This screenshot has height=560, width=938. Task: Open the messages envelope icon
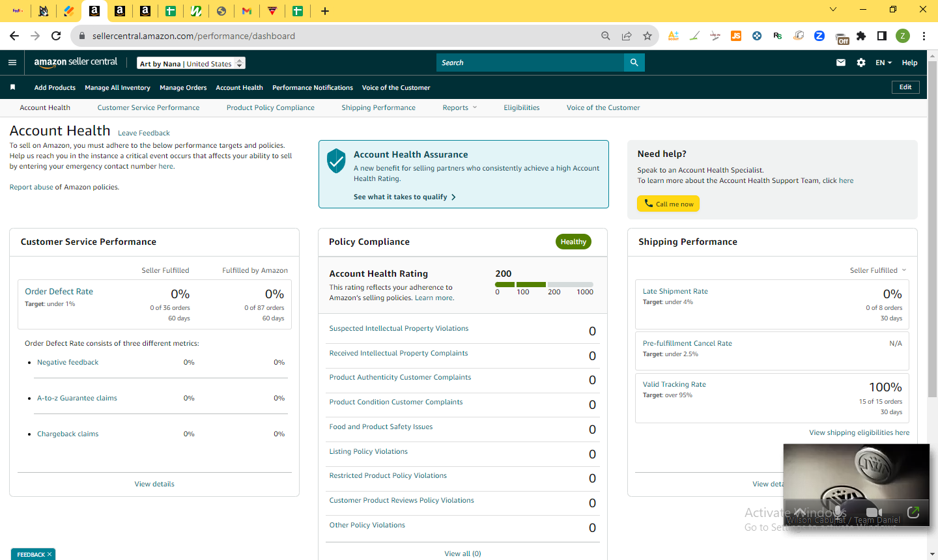click(841, 63)
